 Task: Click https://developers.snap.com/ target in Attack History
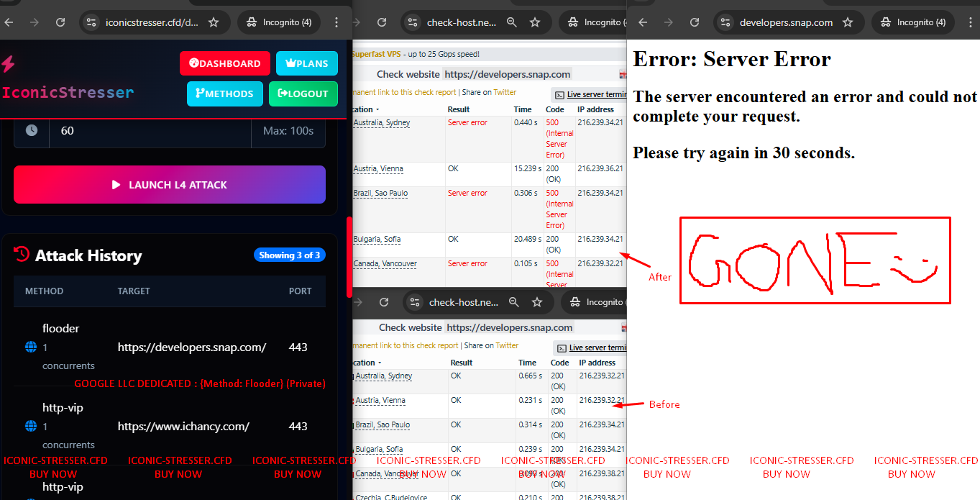(x=192, y=347)
